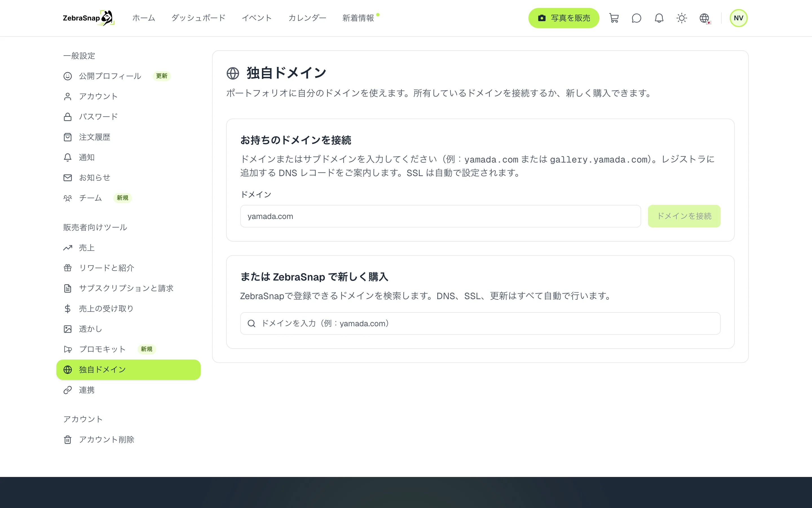Click the 新規 badge beside チーム
Screen dimensions: 812x508
[x=122, y=198]
